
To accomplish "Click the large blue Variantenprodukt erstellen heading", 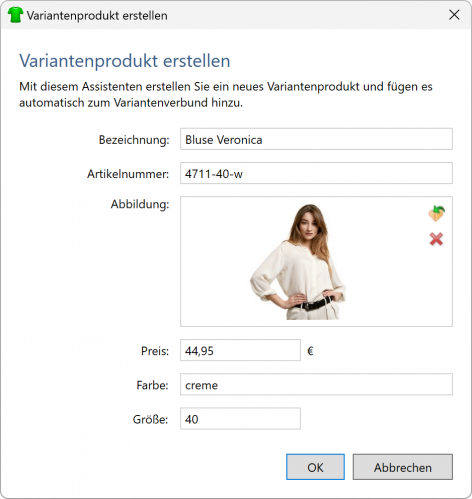I will coord(125,61).
